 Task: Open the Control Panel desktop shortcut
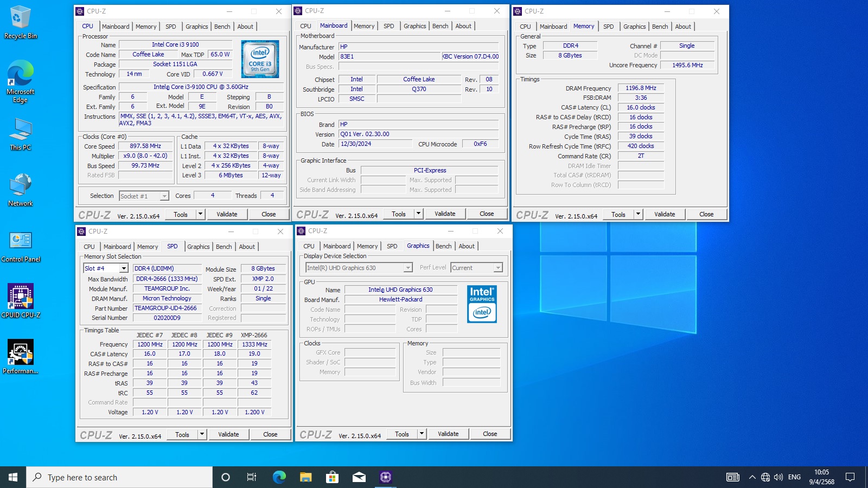21,247
